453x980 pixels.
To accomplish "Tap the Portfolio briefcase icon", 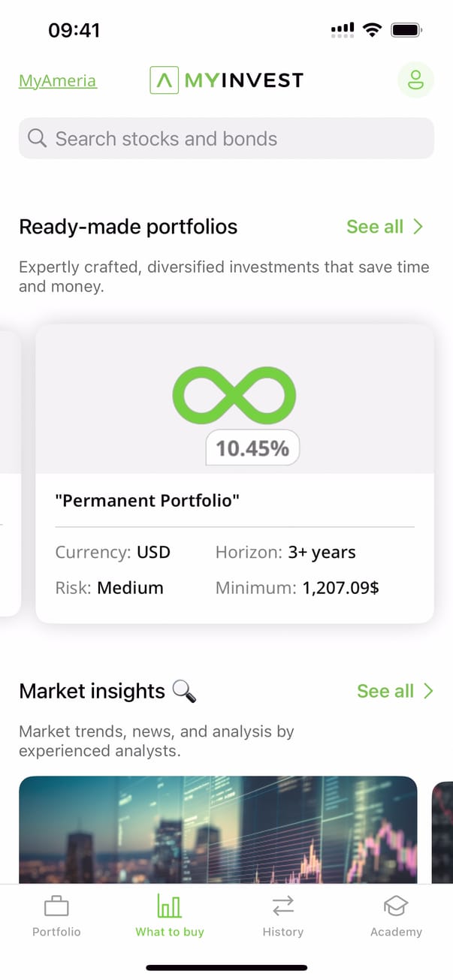I will pyautogui.click(x=56, y=906).
